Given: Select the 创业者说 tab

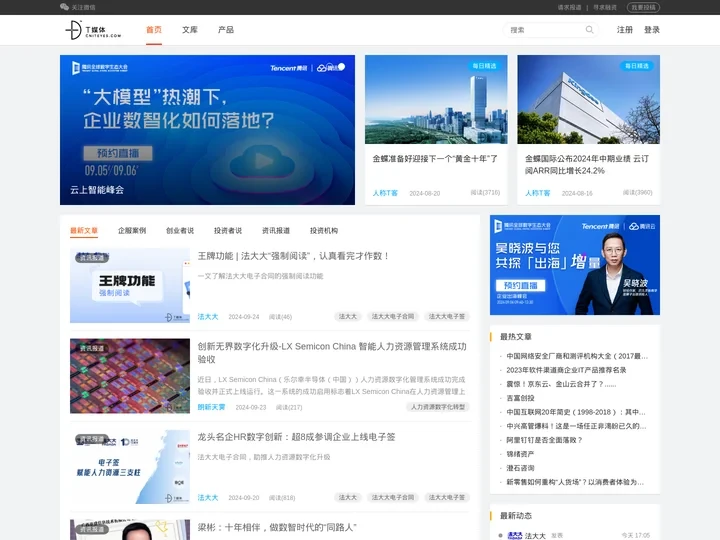Looking at the screenshot, I should (180, 231).
